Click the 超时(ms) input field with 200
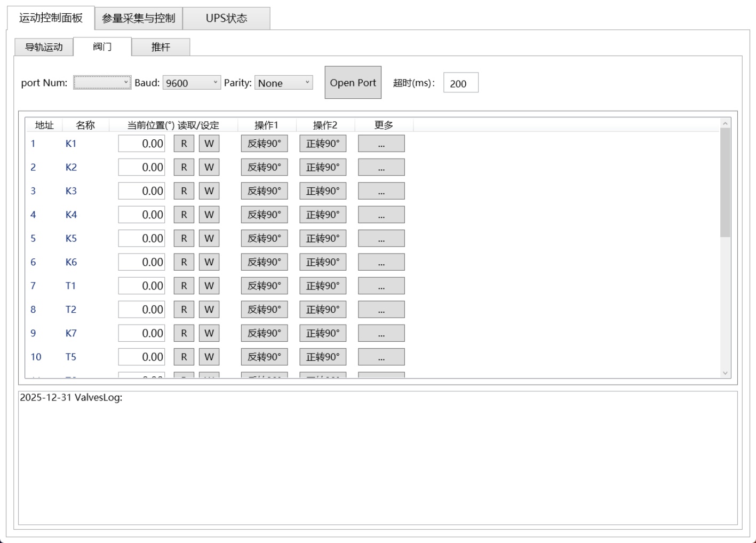 tap(460, 83)
